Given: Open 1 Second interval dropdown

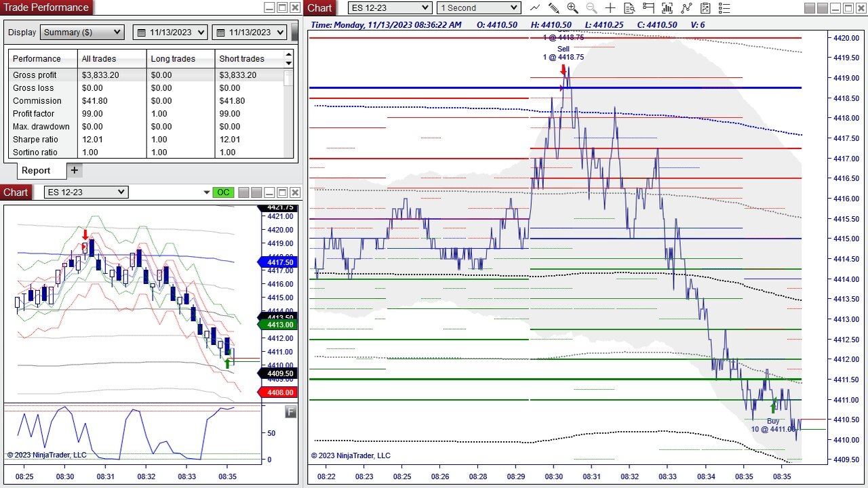Looking at the screenshot, I should [x=479, y=8].
